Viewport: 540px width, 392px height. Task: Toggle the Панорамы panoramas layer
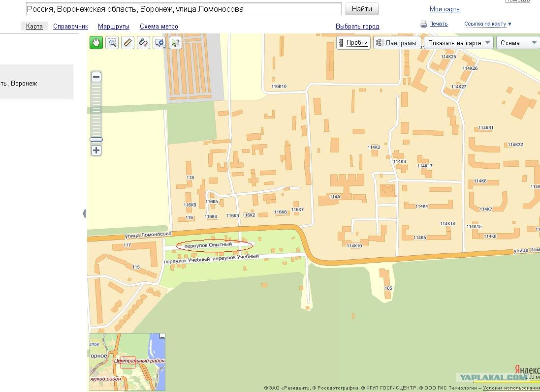click(397, 43)
